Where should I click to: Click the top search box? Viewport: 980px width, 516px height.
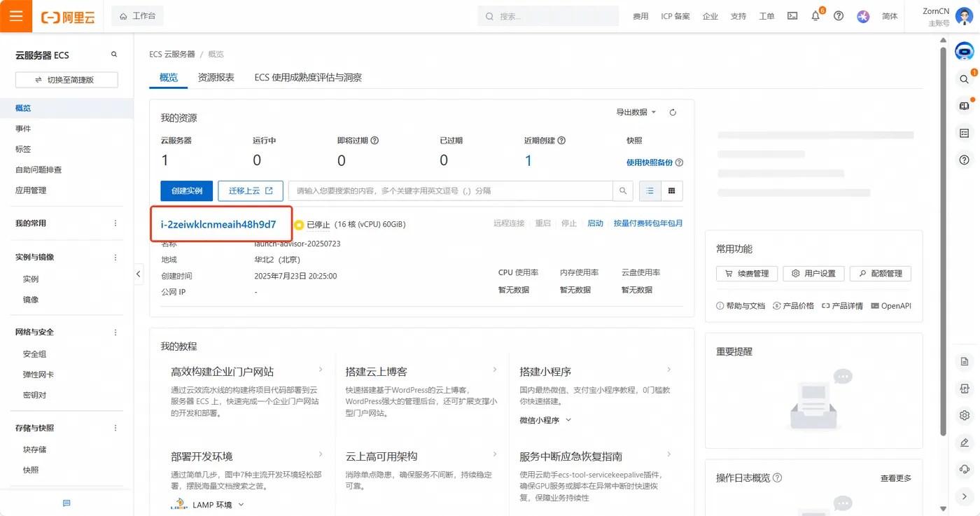coord(548,16)
